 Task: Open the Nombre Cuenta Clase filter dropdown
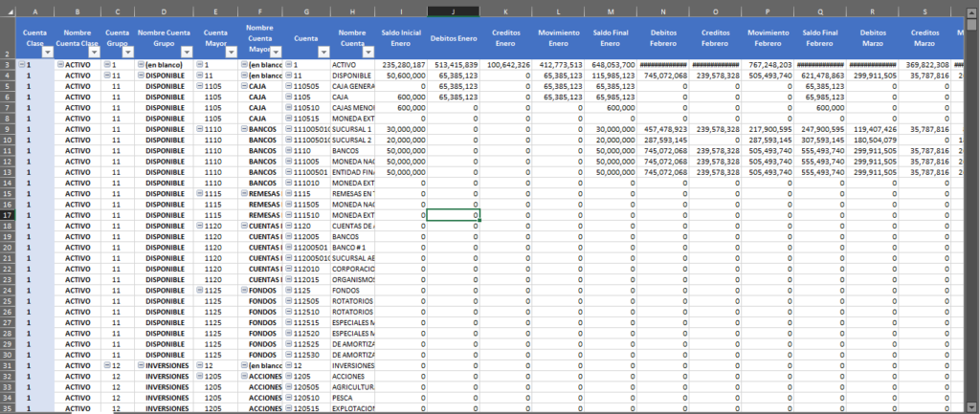(93, 54)
